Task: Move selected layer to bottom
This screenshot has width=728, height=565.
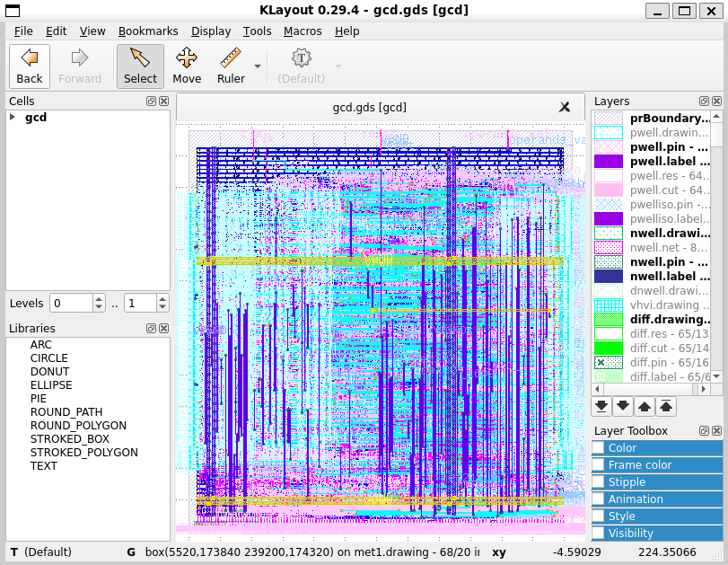Action: click(x=601, y=407)
